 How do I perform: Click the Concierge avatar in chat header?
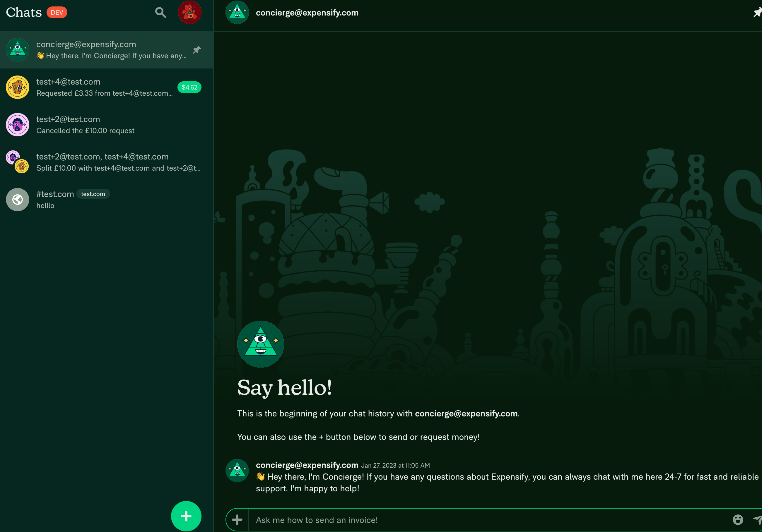point(237,13)
